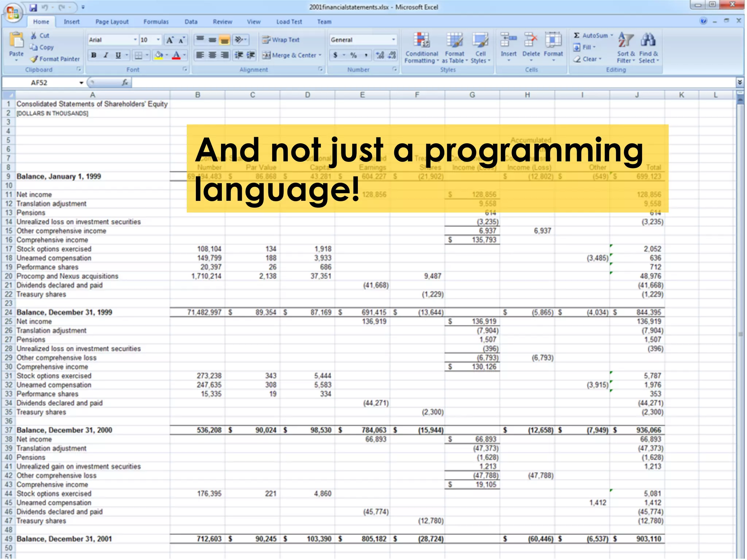Click the Conditional Formatting icon
Image resolution: width=747 pixels, height=560 pixels.
(x=422, y=41)
